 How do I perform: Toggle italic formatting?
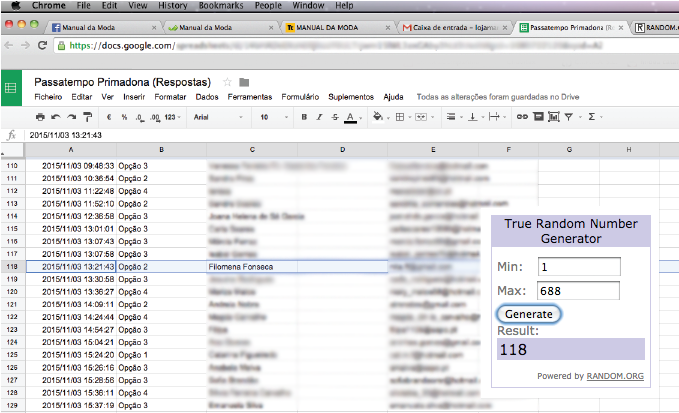[319, 117]
